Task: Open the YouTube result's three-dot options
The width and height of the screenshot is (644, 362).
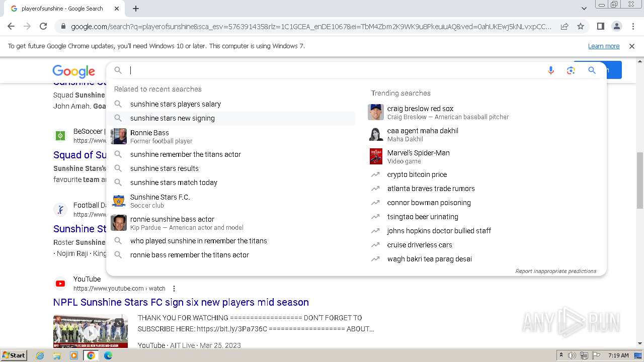Action: click(174, 289)
